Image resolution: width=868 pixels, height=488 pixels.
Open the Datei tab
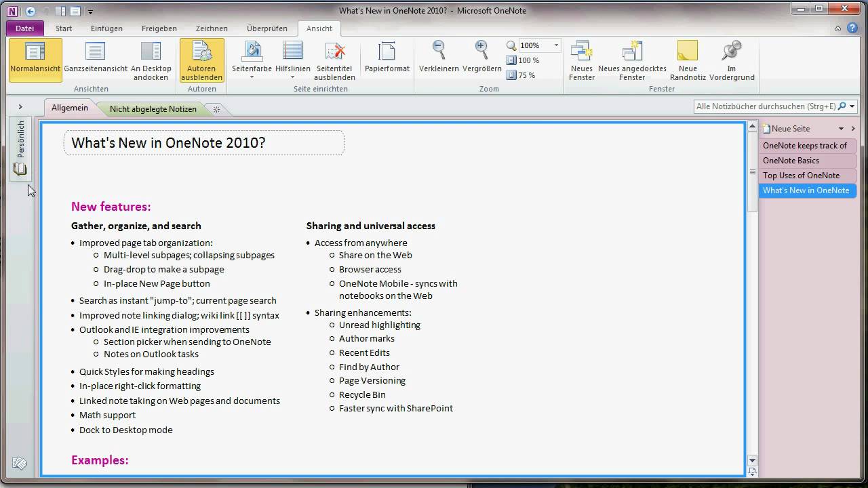pos(25,28)
